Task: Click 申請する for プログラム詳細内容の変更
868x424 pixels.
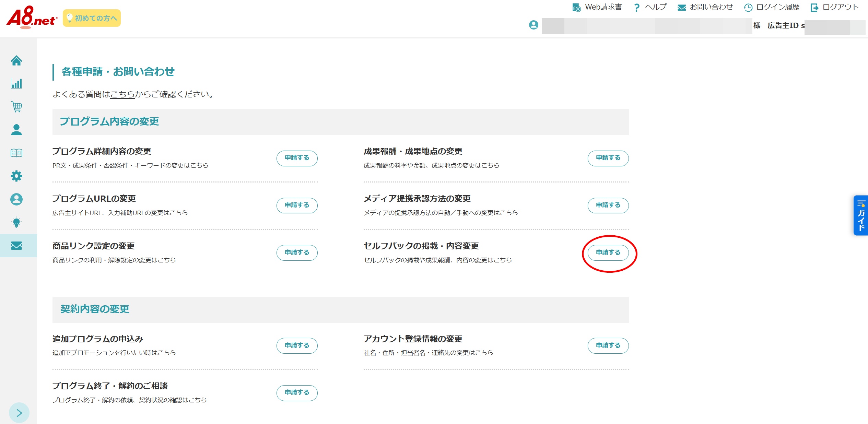Action: (297, 158)
